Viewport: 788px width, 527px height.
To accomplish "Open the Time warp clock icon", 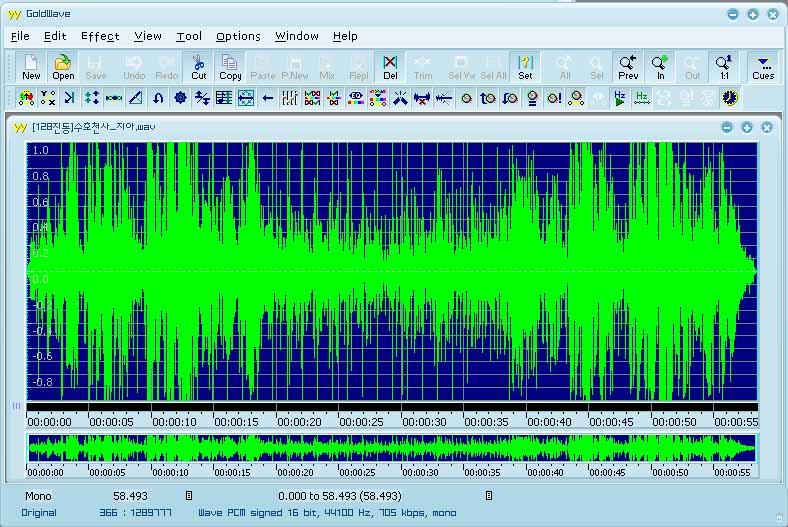I will pyautogui.click(x=730, y=98).
